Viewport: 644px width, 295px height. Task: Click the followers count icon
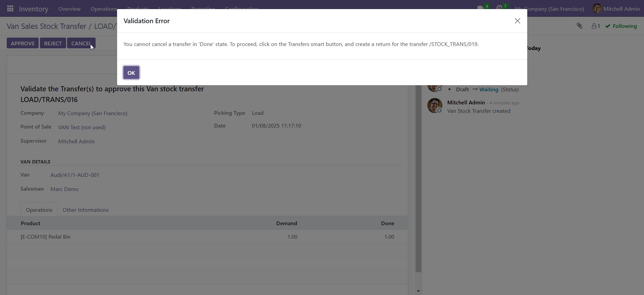pyautogui.click(x=596, y=26)
